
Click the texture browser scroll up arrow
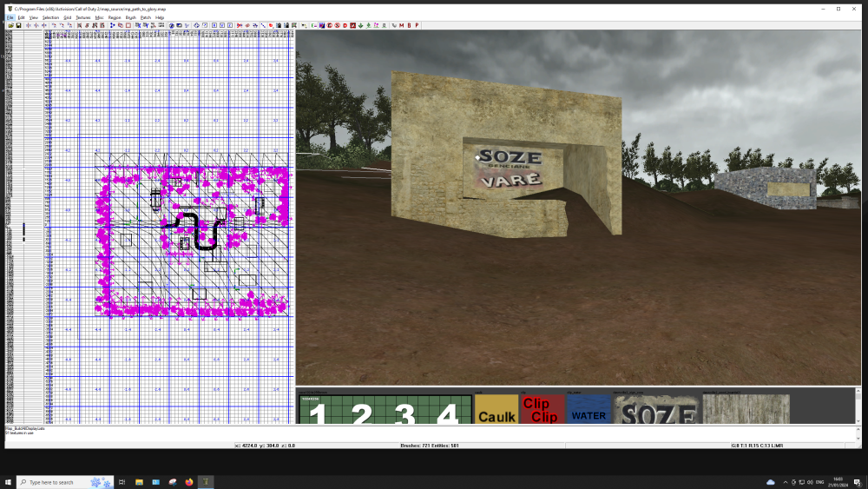click(858, 391)
